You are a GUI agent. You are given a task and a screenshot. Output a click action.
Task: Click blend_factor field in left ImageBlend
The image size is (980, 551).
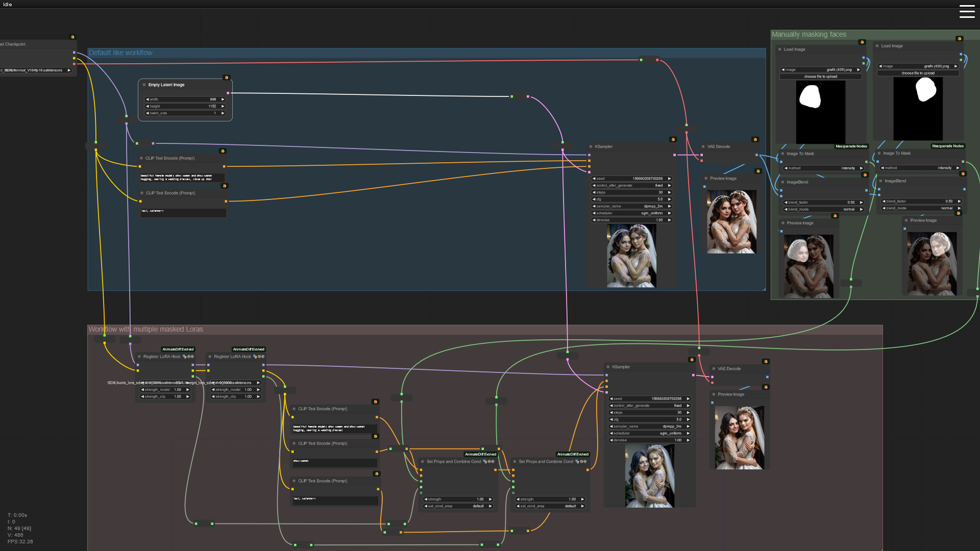(x=823, y=203)
